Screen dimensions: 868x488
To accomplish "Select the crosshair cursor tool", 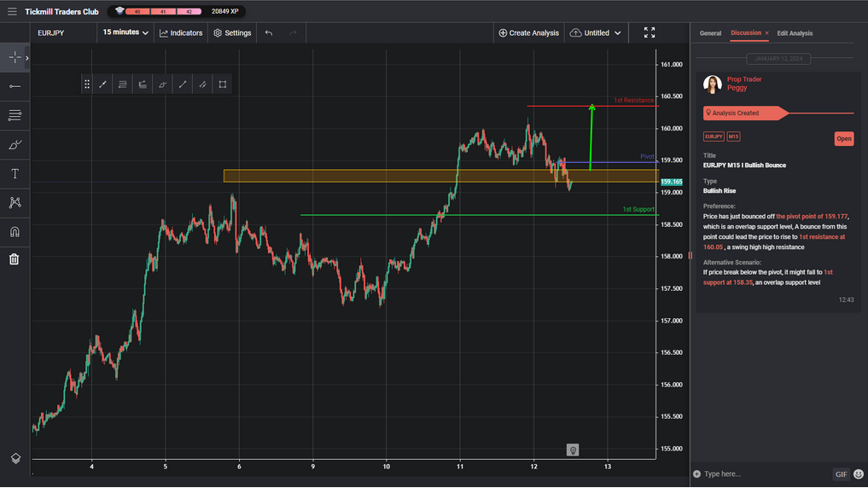I will click(15, 57).
